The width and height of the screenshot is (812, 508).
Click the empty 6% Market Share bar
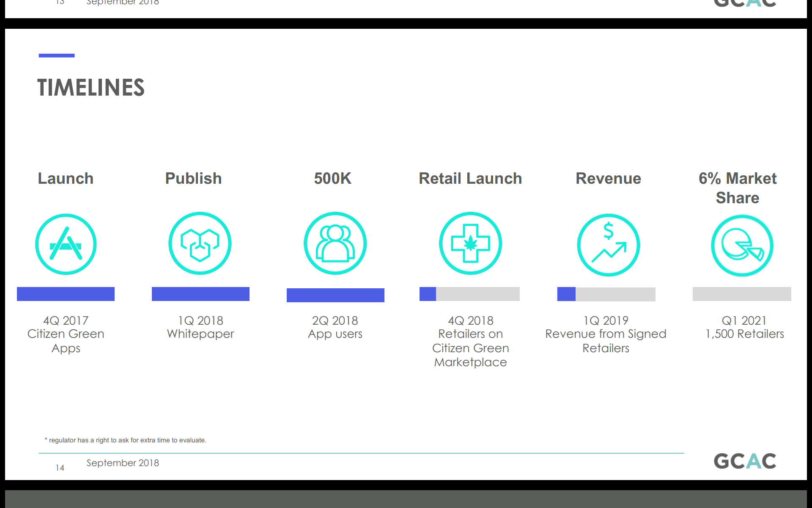pyautogui.click(x=742, y=294)
